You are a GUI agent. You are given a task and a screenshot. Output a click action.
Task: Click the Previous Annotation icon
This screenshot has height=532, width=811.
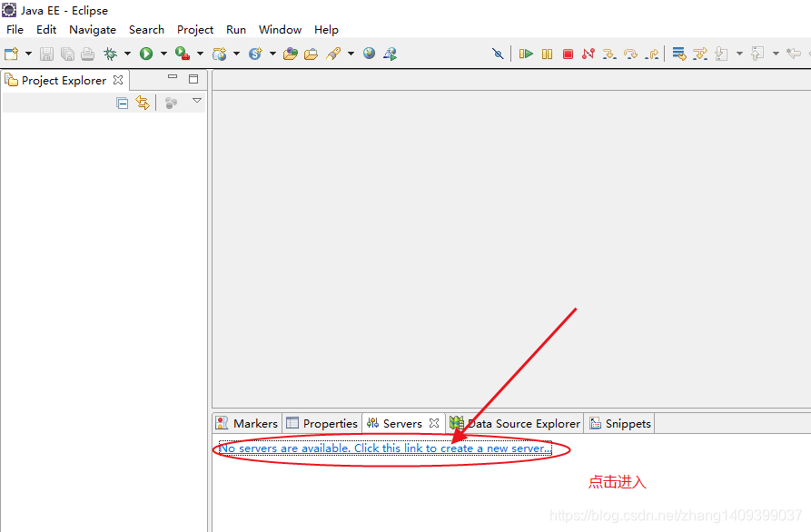pos(757,54)
